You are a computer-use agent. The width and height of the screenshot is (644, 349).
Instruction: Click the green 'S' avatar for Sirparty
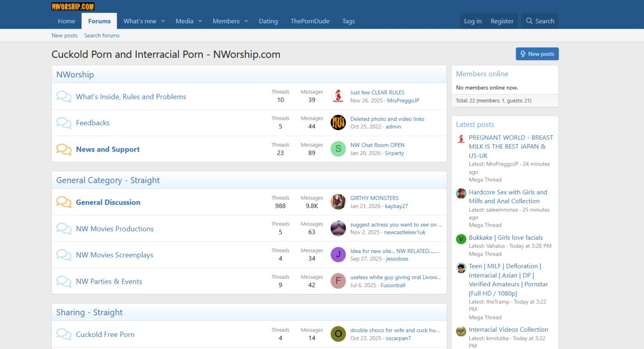pyautogui.click(x=338, y=149)
